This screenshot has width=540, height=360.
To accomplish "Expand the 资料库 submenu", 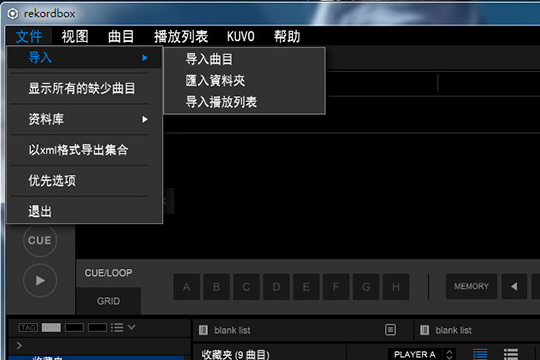I will pyautogui.click(x=84, y=119).
